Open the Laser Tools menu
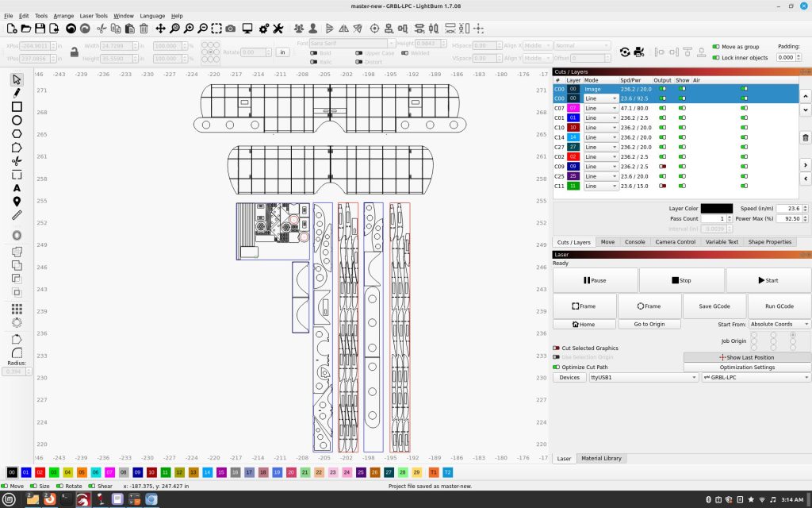 [94, 16]
